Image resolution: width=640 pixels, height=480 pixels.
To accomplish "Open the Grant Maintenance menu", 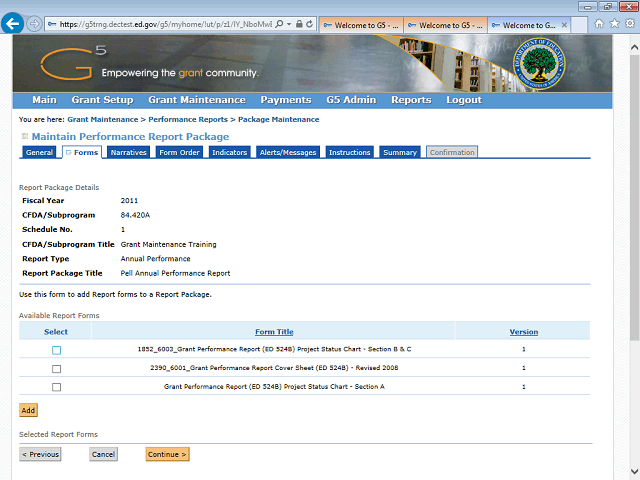I will click(197, 100).
